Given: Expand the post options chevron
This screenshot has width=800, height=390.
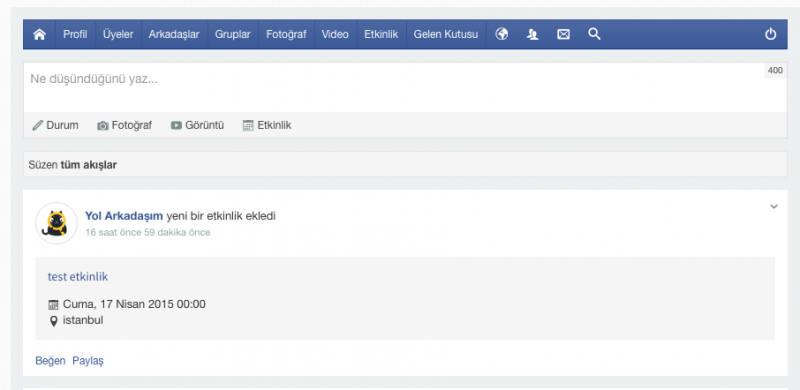Looking at the screenshot, I should pyautogui.click(x=774, y=207).
